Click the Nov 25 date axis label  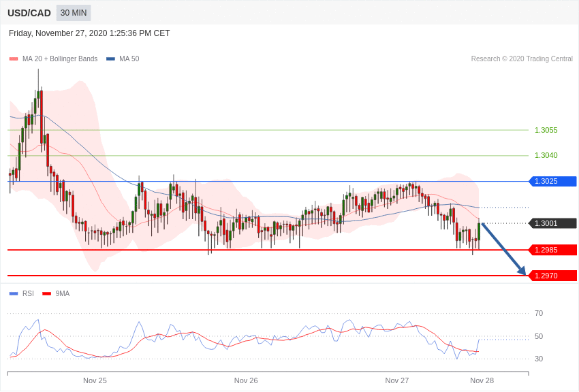[95, 380]
